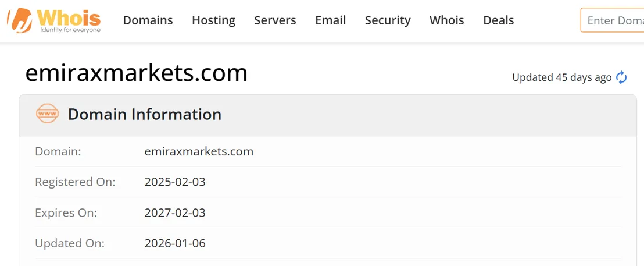Open the Security menu item
The height and width of the screenshot is (266, 644).
(x=388, y=20)
